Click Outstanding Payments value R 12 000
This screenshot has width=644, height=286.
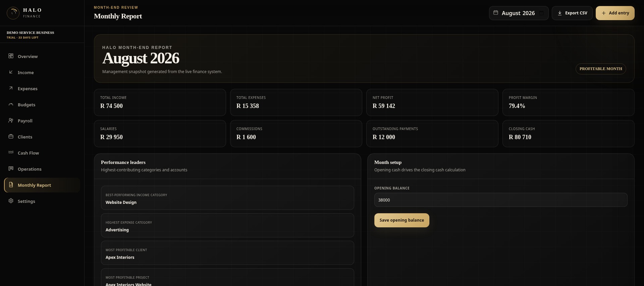coord(384,137)
